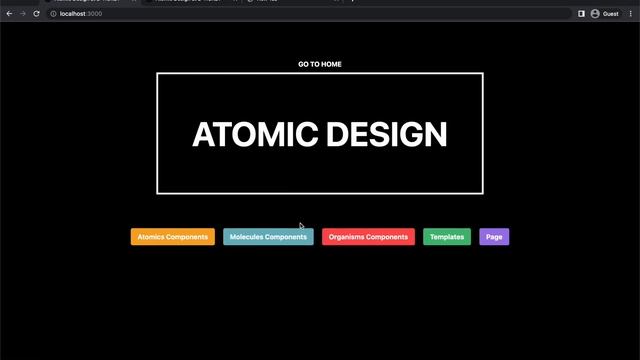Screen dimensions: 640x360
Task: Open the purple Page button
Action: point(494,237)
